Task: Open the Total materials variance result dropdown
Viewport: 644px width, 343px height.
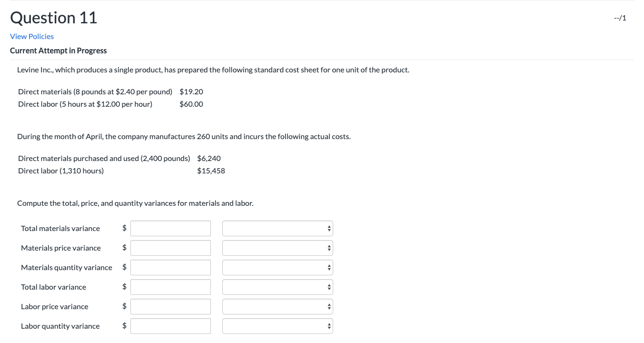Action: (277, 228)
